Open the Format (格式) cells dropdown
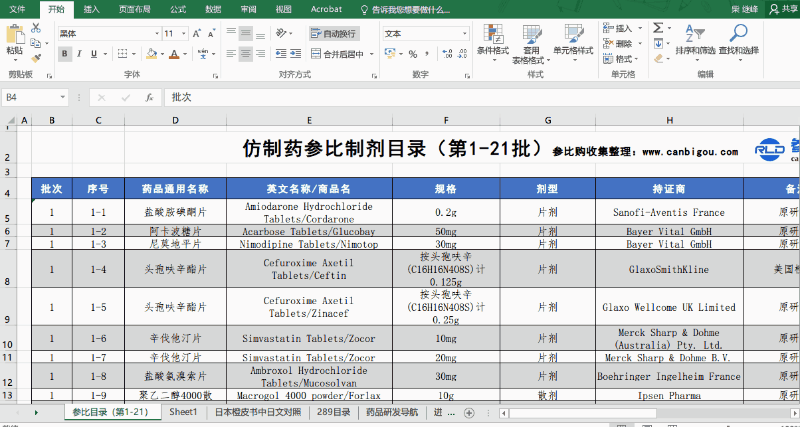The image size is (800, 427). pos(622,59)
